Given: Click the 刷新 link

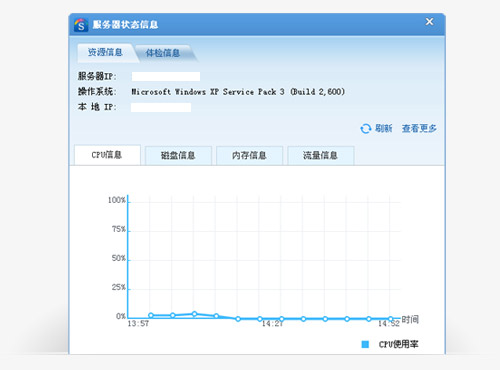Looking at the screenshot, I should [384, 128].
